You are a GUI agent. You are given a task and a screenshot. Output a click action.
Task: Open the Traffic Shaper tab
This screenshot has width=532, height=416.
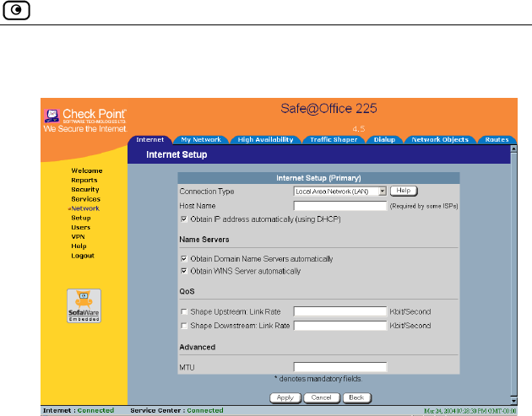334,139
